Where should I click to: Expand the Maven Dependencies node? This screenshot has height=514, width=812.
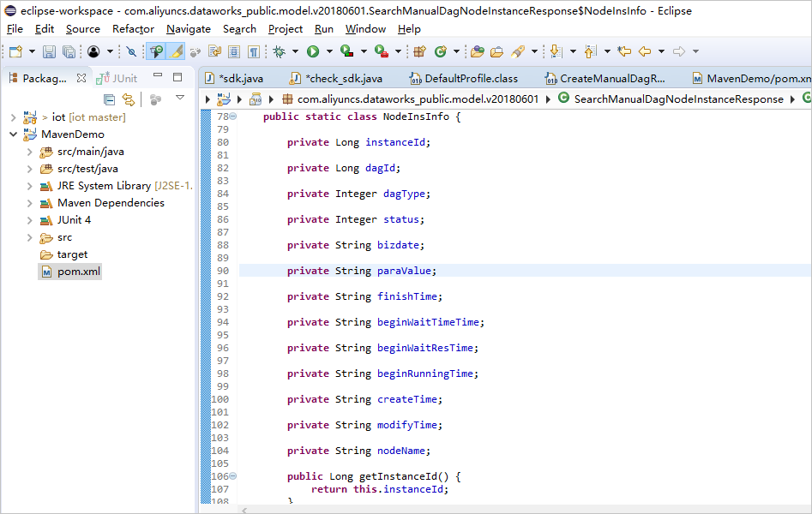pyautogui.click(x=29, y=203)
